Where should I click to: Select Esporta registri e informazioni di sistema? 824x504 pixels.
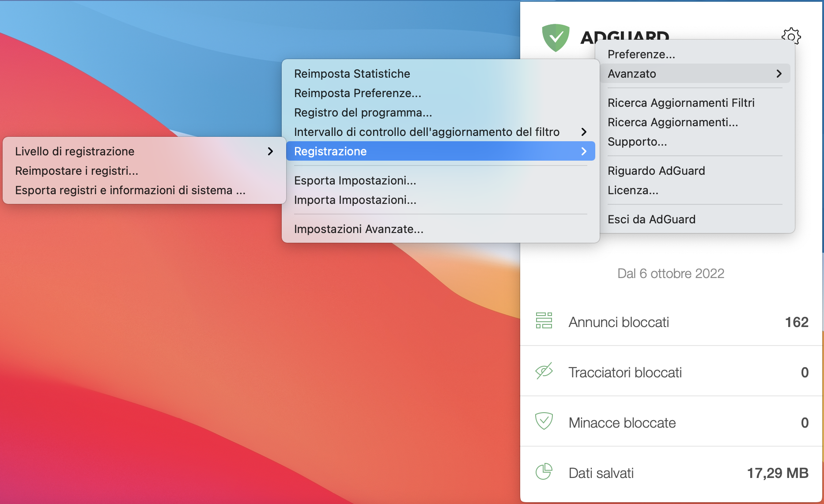coord(144,190)
